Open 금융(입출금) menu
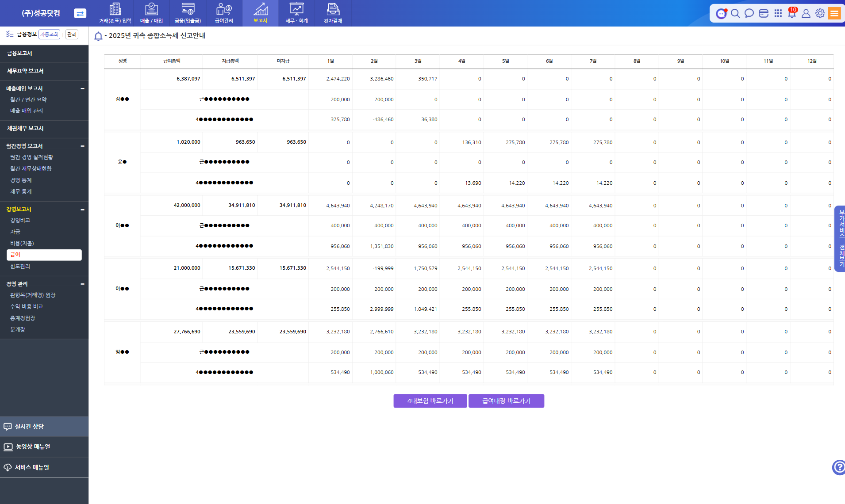Image resolution: width=845 pixels, height=504 pixels. click(x=188, y=13)
